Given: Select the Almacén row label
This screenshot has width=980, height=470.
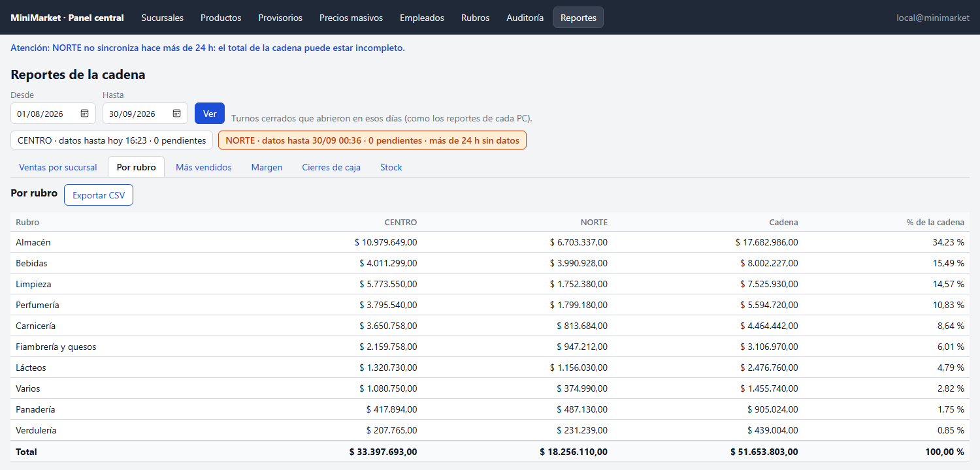Looking at the screenshot, I should click(x=33, y=242).
